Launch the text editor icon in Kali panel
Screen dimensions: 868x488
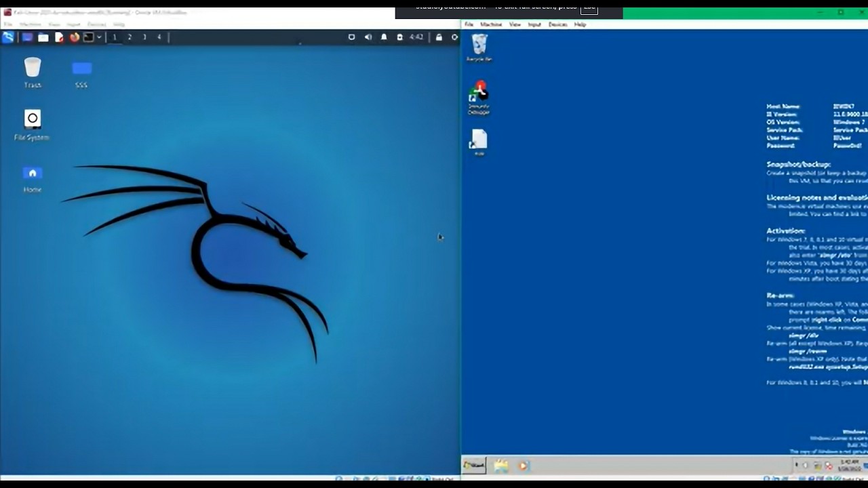[59, 37]
